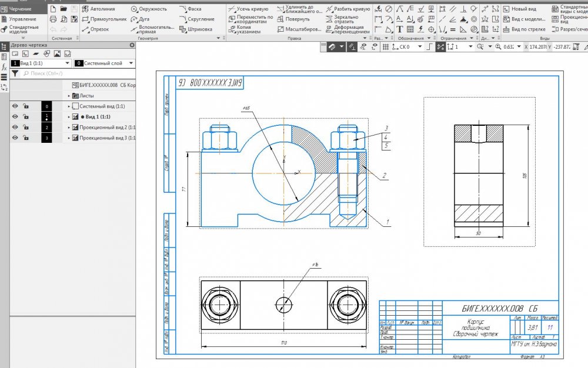Select the Окружность (circle) tool
The image size is (588, 368).
[x=151, y=9]
